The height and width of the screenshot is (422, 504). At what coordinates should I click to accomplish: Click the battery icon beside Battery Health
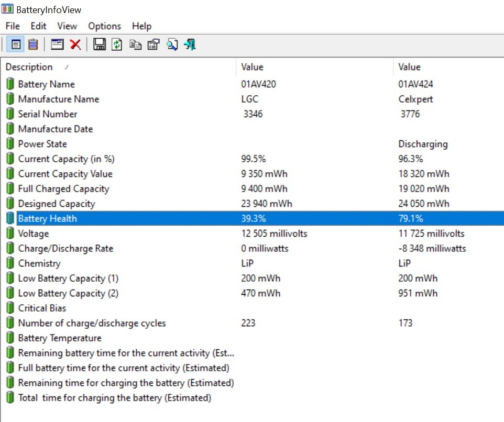coord(10,218)
